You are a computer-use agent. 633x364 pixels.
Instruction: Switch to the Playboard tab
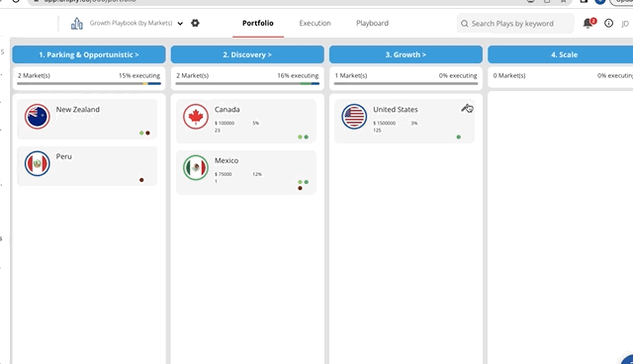(372, 23)
